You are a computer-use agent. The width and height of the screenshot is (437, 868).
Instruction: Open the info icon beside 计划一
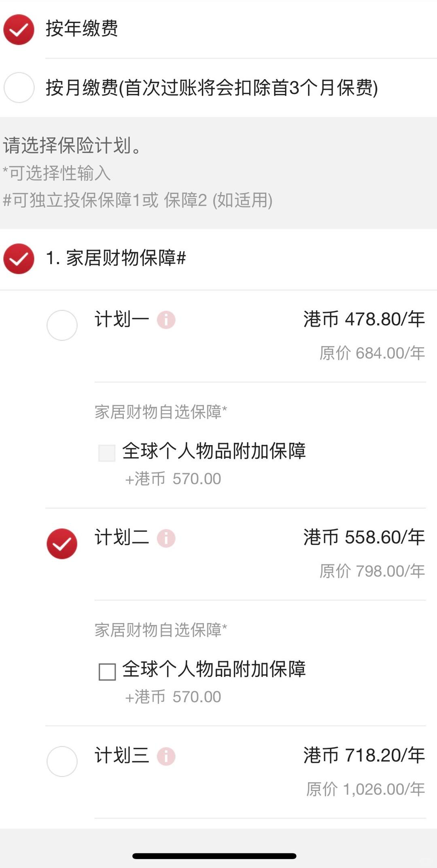[166, 320]
